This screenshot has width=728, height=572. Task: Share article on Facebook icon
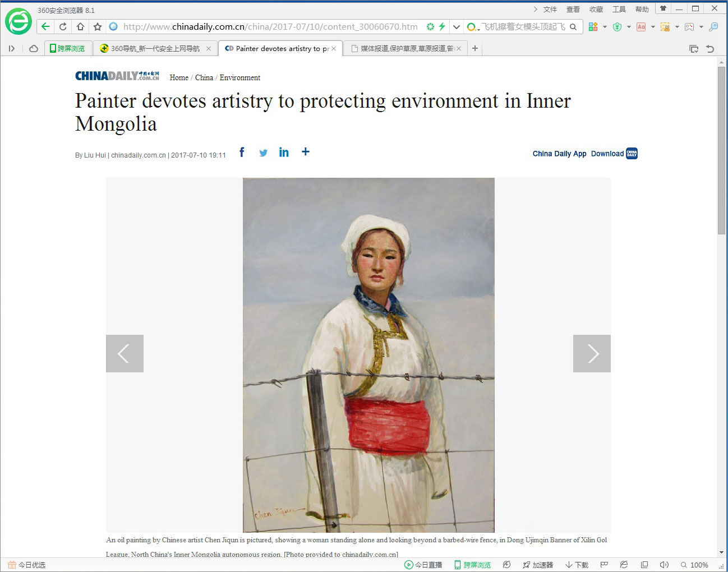click(x=242, y=152)
